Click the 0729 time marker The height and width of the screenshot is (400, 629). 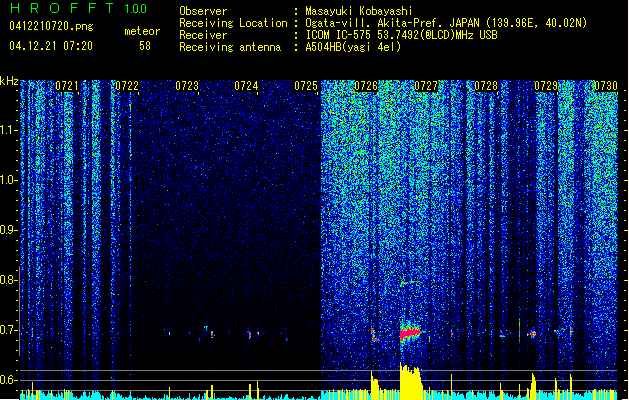(x=546, y=86)
